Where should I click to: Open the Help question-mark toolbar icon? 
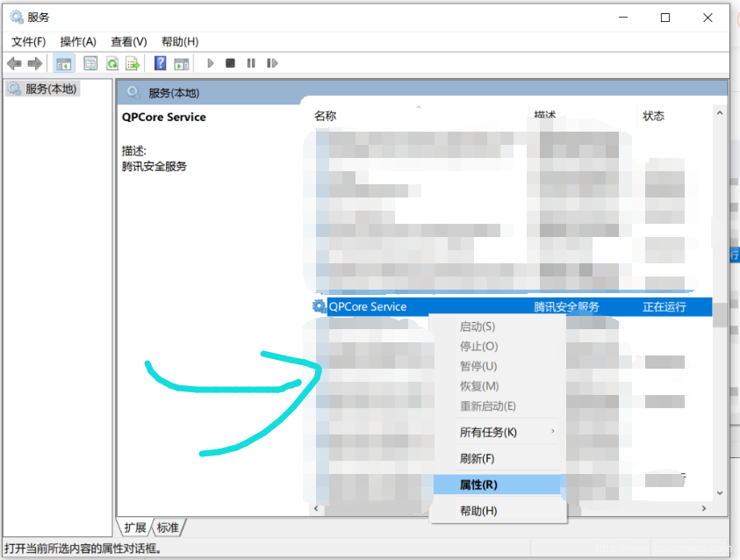point(161,63)
